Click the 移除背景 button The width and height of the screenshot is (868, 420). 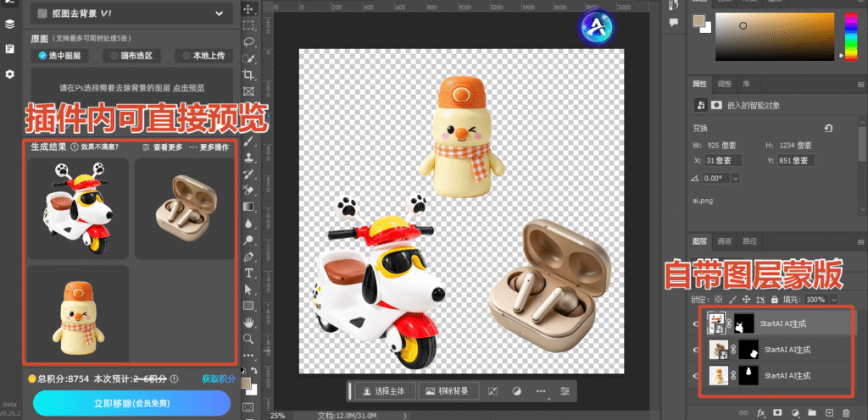coord(448,391)
